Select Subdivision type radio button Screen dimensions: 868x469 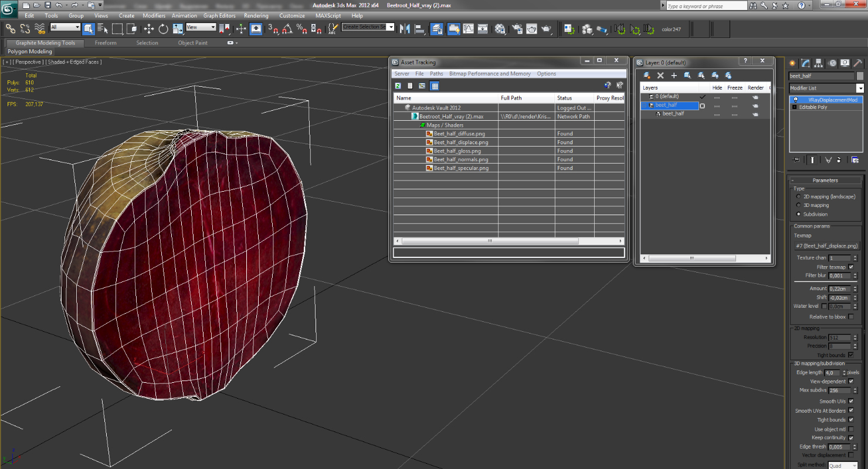point(798,214)
